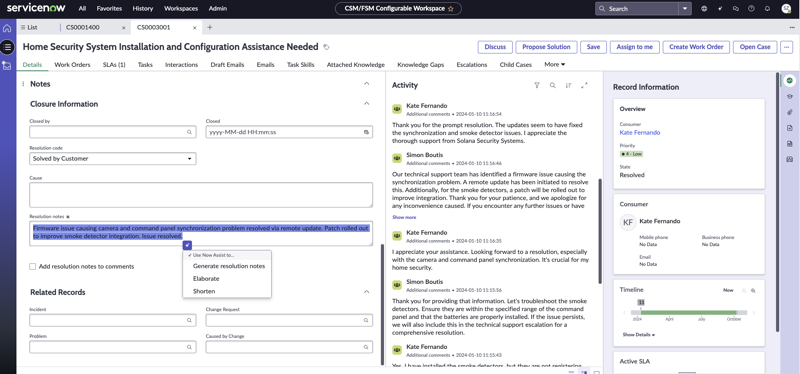Image resolution: width=800 pixels, height=374 pixels.
Task: Open the List view sidebar icon
Action: [7, 47]
